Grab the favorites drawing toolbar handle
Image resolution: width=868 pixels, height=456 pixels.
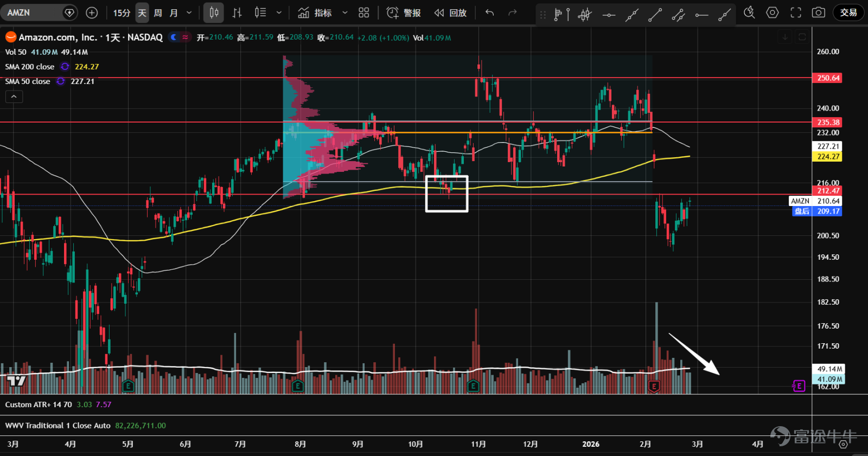tap(542, 15)
